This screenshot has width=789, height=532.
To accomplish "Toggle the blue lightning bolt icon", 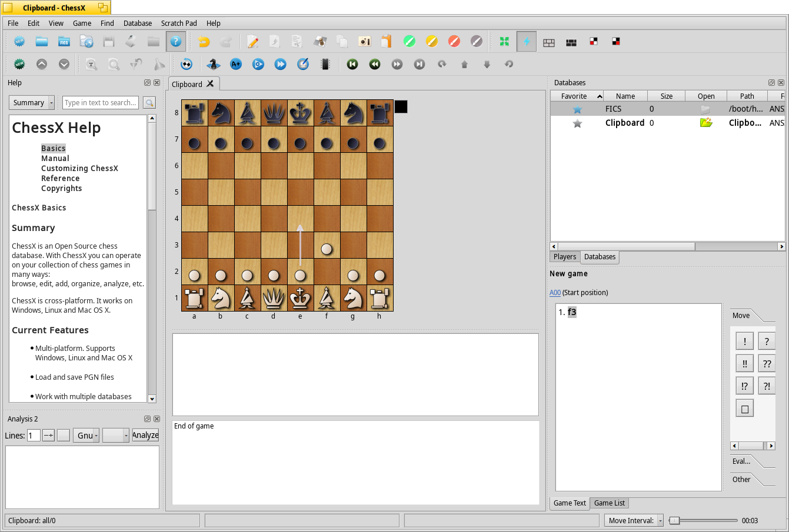I will (x=527, y=42).
